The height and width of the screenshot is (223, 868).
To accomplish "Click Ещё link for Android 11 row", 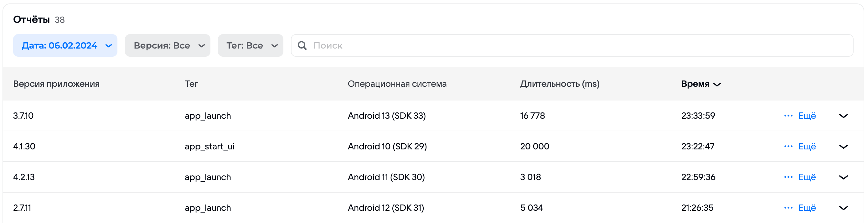I will 807,177.
